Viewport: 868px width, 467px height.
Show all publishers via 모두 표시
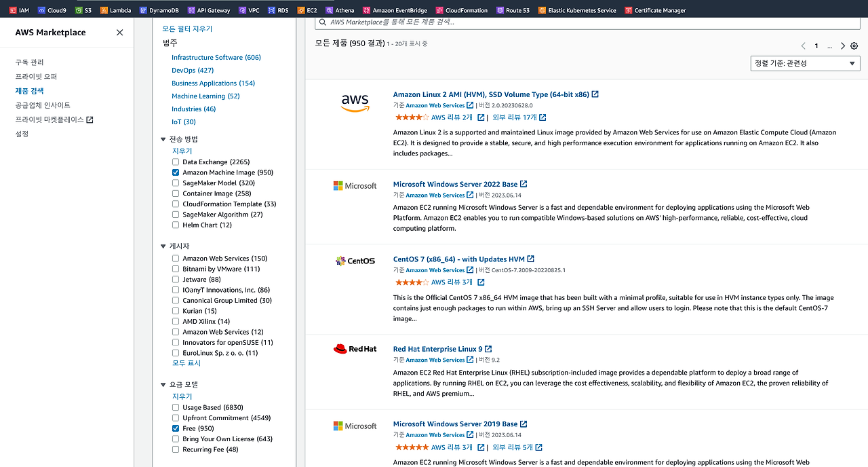[186, 363]
